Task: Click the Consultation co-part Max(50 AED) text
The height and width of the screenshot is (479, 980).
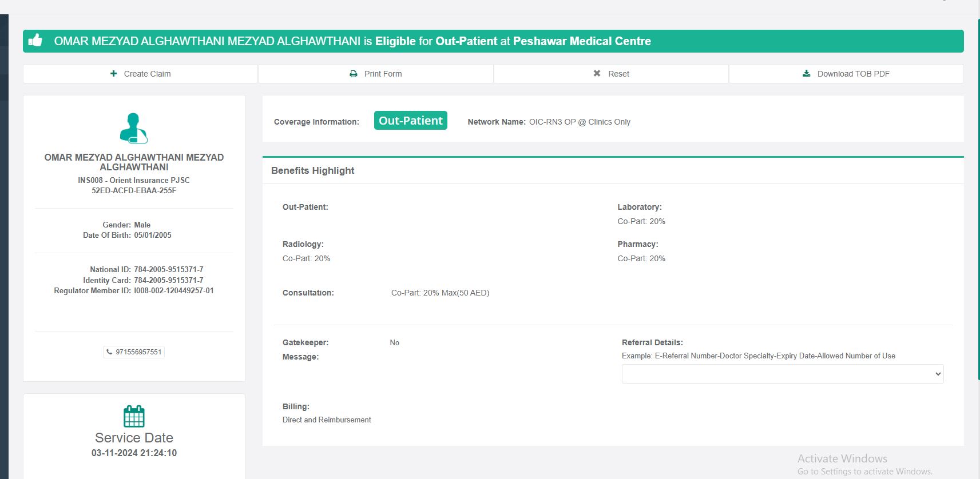Action: pyautogui.click(x=440, y=293)
